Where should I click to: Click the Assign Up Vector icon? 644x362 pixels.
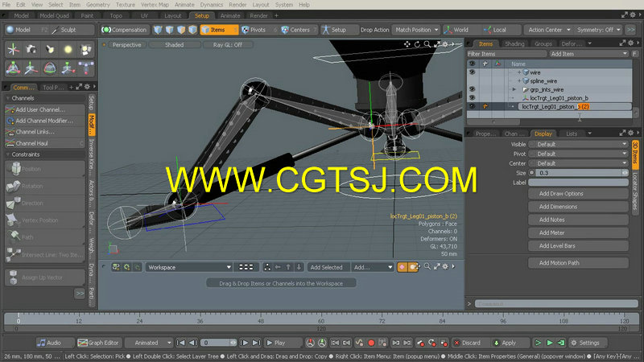point(13,277)
